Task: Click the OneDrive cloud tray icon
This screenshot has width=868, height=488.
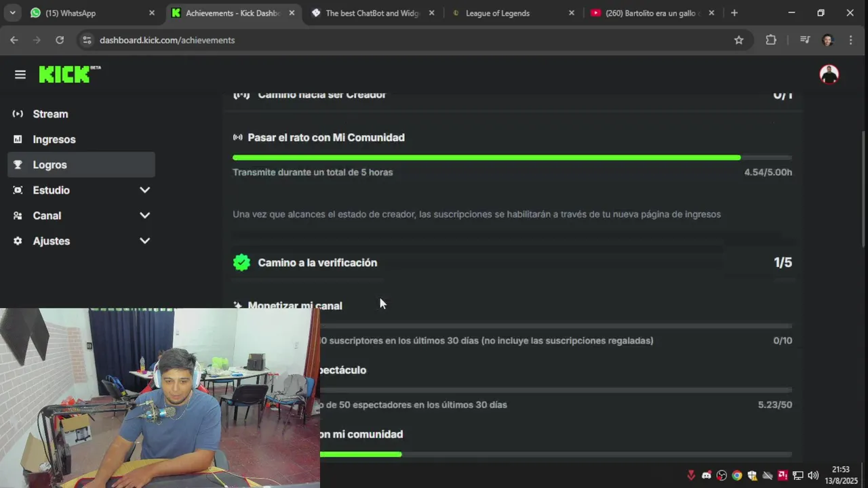Action: [768, 475]
